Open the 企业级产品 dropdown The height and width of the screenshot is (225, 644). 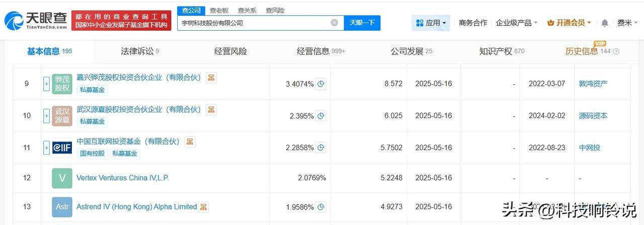pyautogui.click(x=517, y=23)
